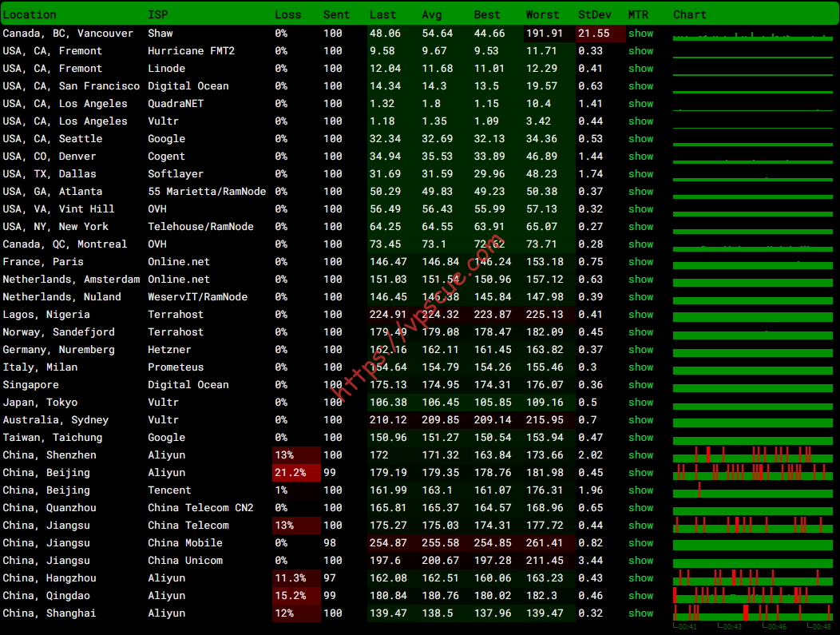The height and width of the screenshot is (635, 840).
Task: Click 'show' for Montreal OVH row
Action: coord(640,244)
